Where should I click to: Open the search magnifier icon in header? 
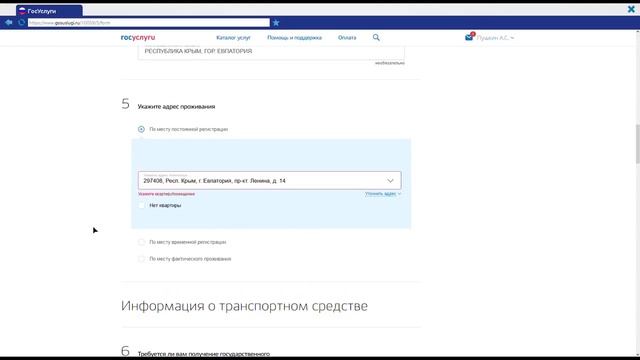pyautogui.click(x=376, y=38)
